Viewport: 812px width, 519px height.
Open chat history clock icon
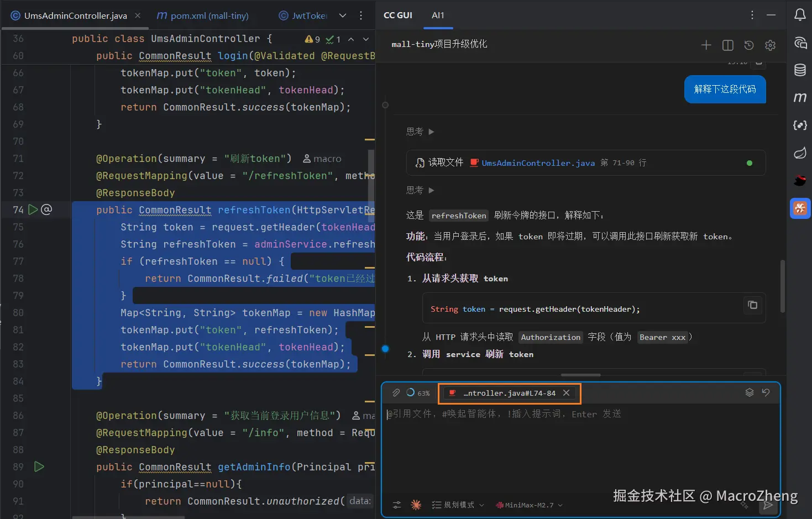coord(749,45)
